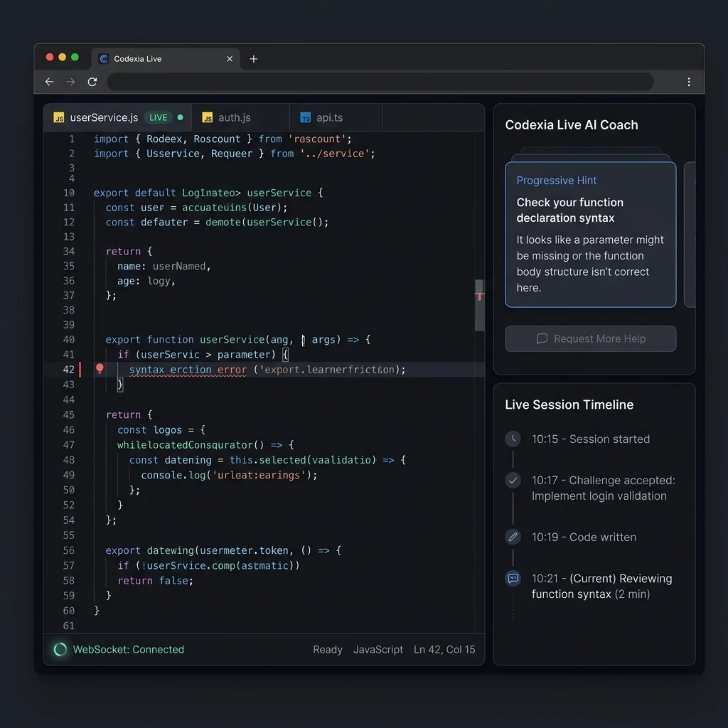
Task: Click the Codexia Live AI Coach heading
Action: (571, 125)
